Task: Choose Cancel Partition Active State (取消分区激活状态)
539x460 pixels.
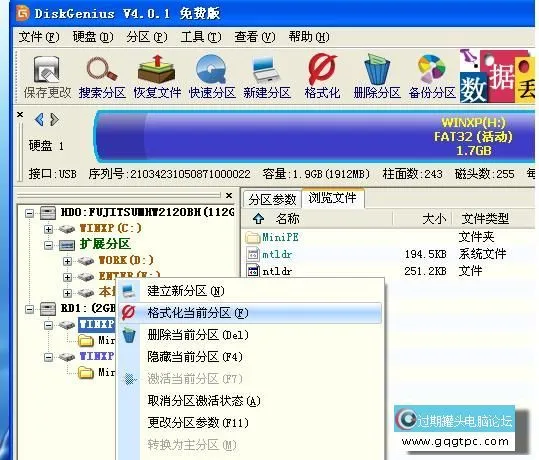Action: [x=251, y=401]
